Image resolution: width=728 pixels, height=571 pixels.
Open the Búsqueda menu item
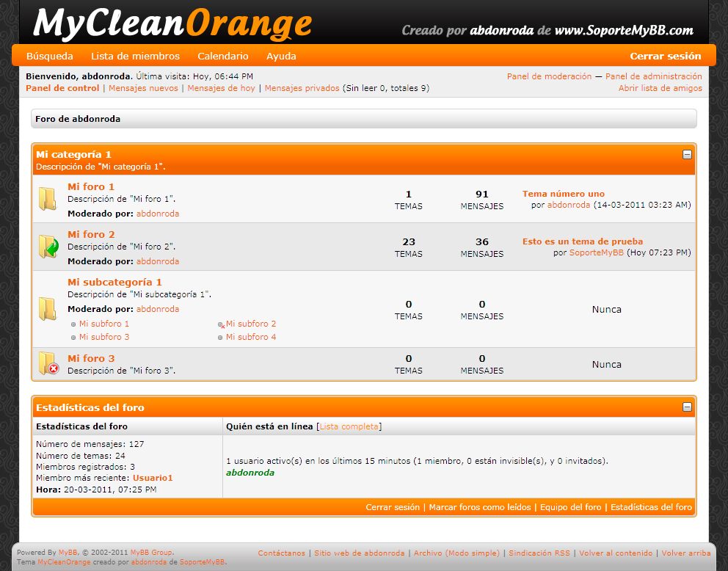tap(50, 56)
